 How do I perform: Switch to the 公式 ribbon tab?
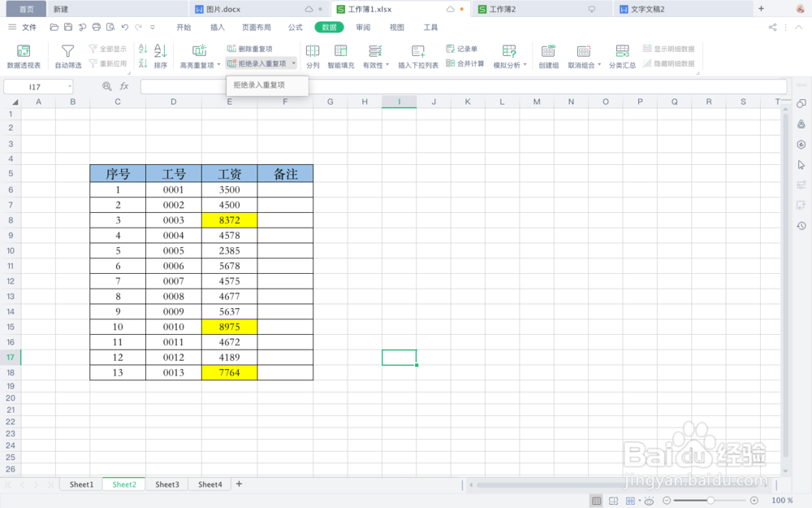pos(295,27)
